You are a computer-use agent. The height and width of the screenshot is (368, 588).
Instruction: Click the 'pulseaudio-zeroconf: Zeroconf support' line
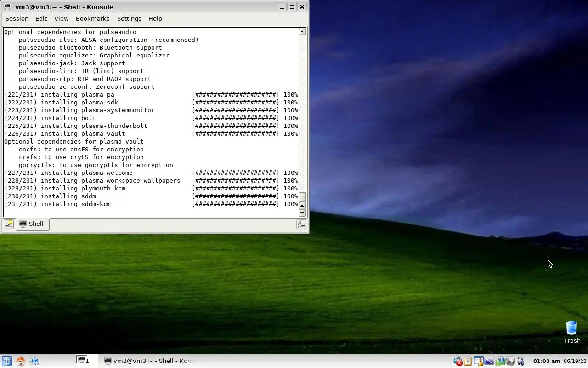point(86,86)
